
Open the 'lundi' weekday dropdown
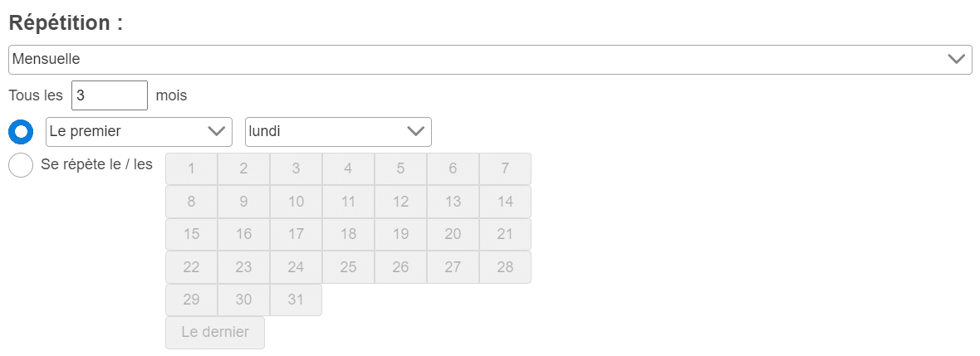[338, 132]
